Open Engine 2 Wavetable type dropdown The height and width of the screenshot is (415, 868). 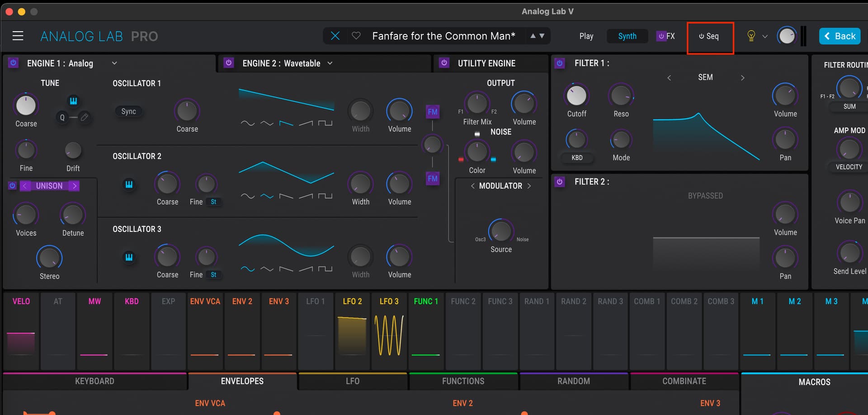tap(330, 63)
